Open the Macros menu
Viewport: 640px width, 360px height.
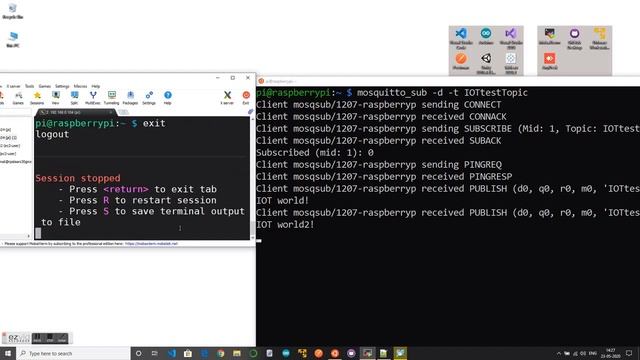point(80,86)
